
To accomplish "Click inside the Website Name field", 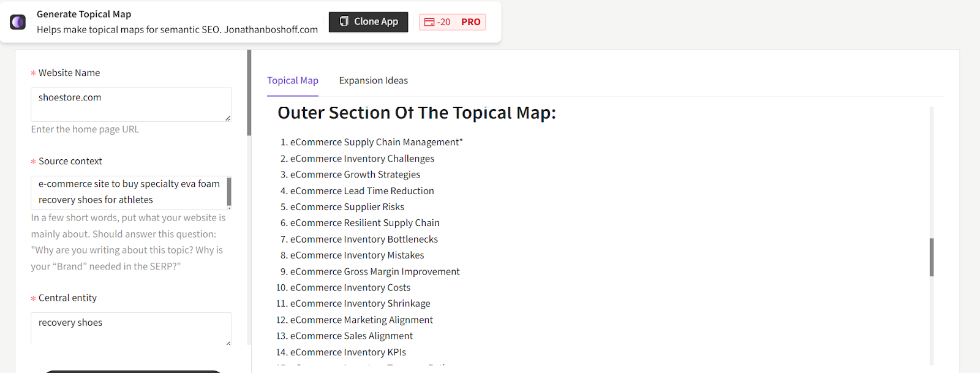I will pos(130,104).
